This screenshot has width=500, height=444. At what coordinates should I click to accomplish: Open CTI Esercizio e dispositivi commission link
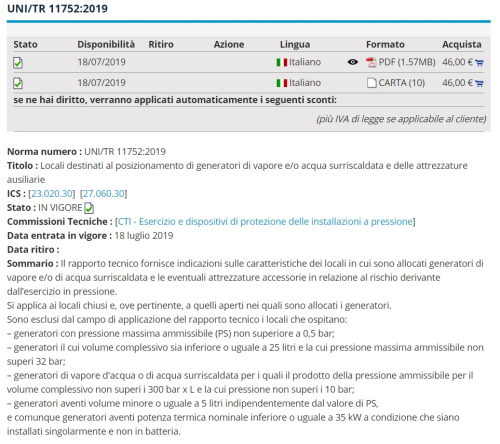265,222
